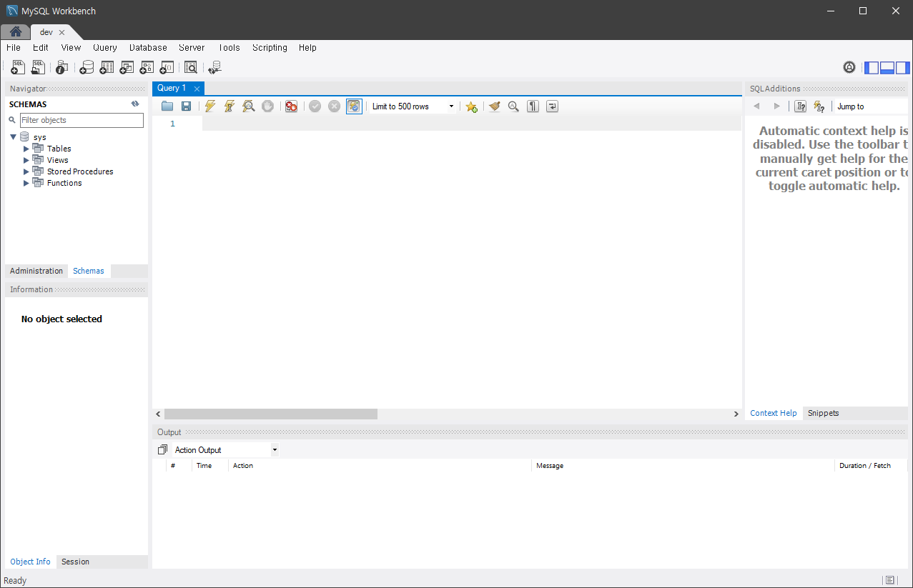
Task: Stop query execution hand icon
Action: (x=267, y=106)
